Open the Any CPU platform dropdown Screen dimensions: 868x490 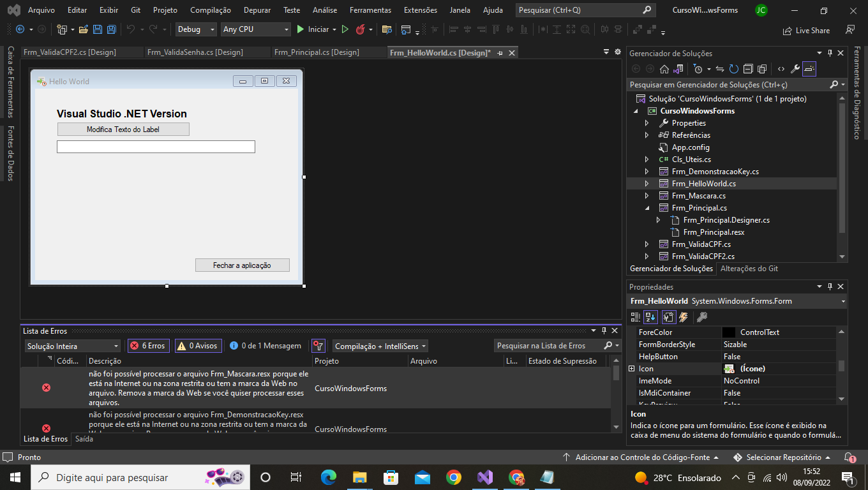pos(256,29)
